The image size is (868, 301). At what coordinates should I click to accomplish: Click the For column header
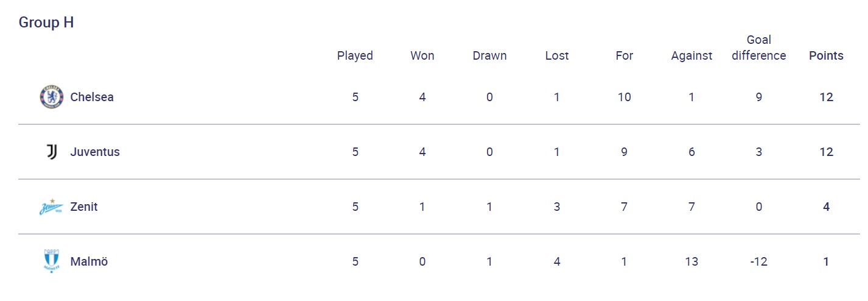[x=625, y=55]
